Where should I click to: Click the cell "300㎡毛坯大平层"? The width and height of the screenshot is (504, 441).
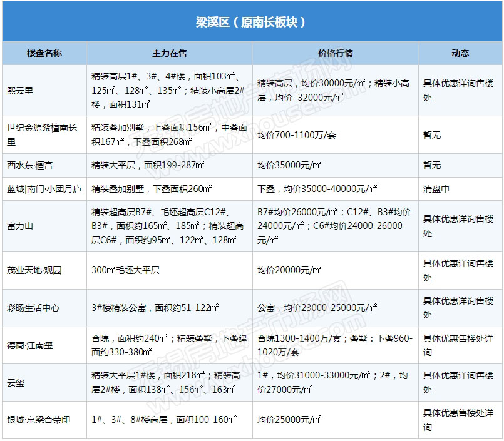pos(125,270)
